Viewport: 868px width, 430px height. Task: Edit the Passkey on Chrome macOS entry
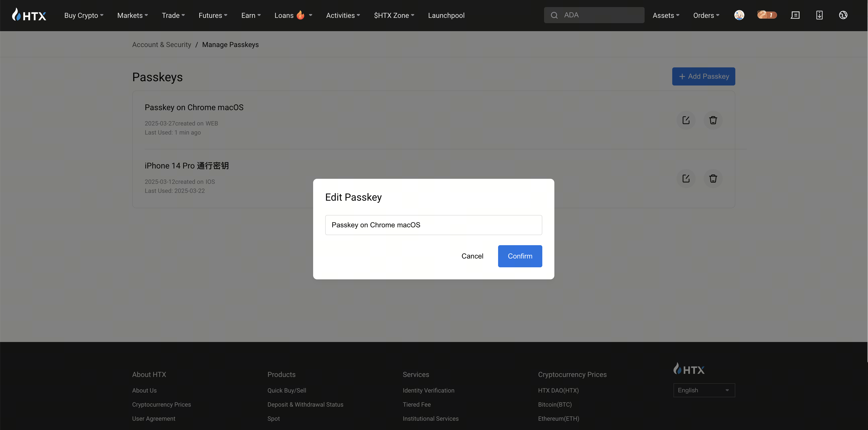click(x=686, y=120)
